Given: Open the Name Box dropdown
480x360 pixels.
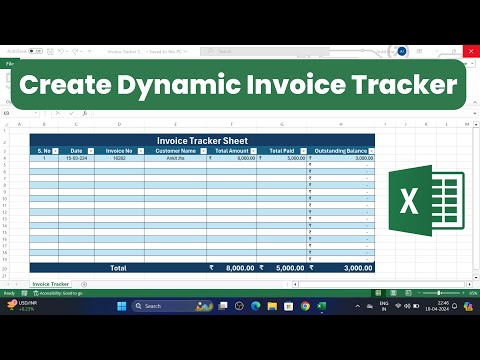Looking at the screenshot, I should pyautogui.click(x=36, y=113).
